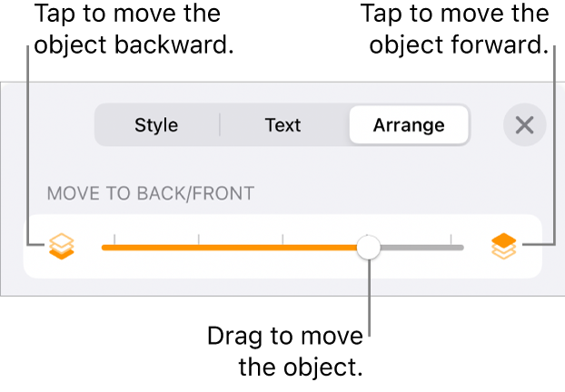This screenshot has height=392, width=565.
Task: Tap the move object forward icon
Action: click(x=502, y=246)
